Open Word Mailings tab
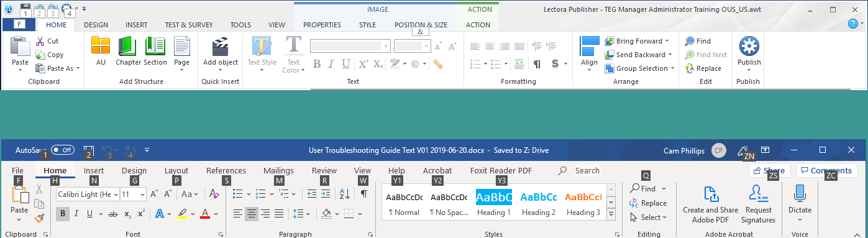Viewport: 868px width, 238px height. click(x=278, y=170)
